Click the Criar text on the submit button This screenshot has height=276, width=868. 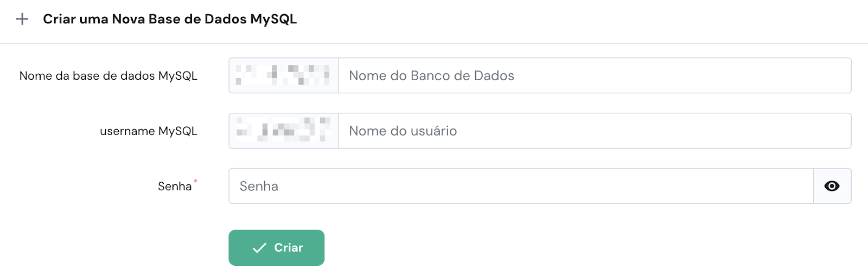coord(289,248)
